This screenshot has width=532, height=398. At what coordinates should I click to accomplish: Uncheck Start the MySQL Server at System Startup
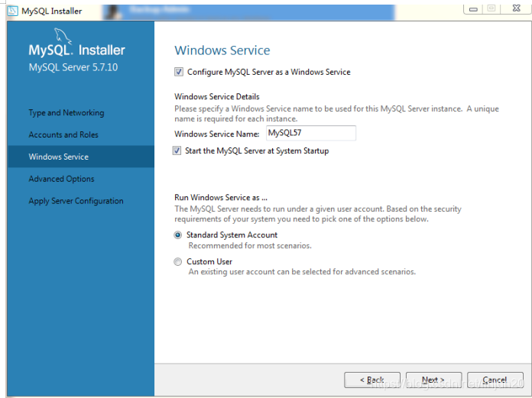[x=177, y=150]
